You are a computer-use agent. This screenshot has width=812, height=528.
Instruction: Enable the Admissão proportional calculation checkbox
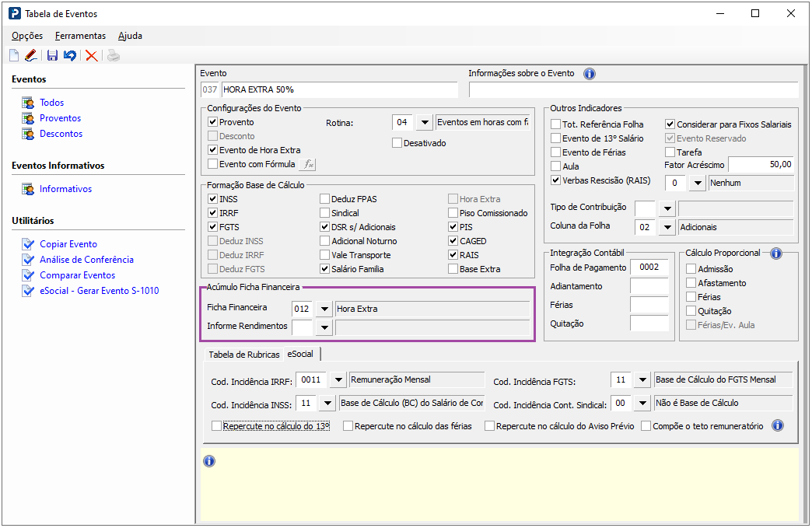(691, 268)
